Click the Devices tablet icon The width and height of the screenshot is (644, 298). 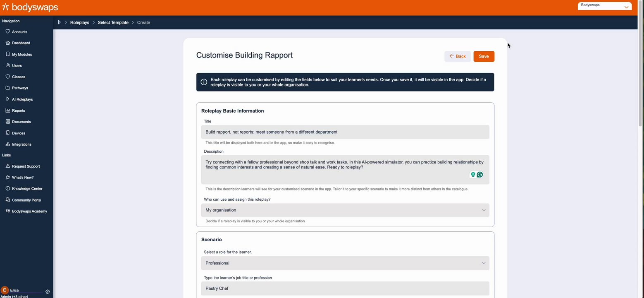coord(8,133)
